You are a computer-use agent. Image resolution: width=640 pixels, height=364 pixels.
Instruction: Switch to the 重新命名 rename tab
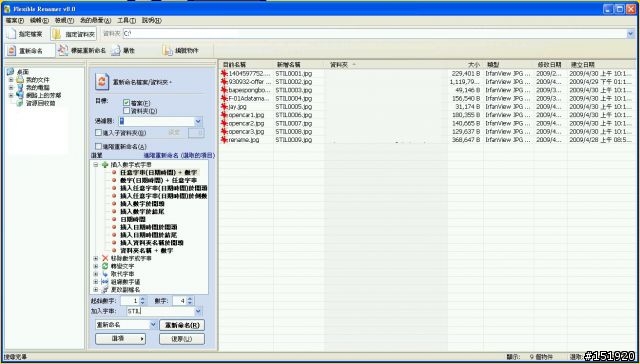coord(30,51)
